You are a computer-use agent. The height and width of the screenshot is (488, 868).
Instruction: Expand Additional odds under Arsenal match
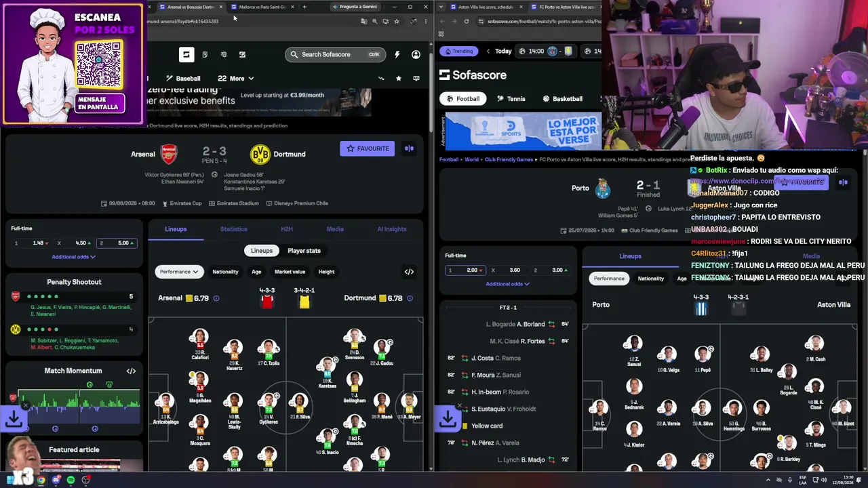(x=74, y=257)
